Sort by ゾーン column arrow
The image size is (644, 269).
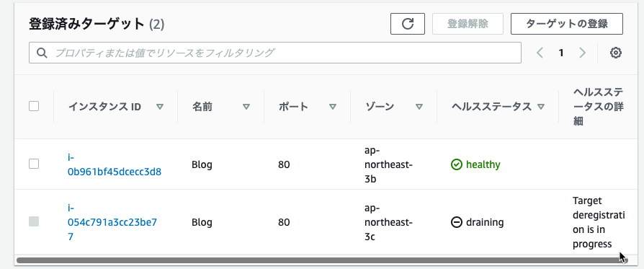coord(419,107)
